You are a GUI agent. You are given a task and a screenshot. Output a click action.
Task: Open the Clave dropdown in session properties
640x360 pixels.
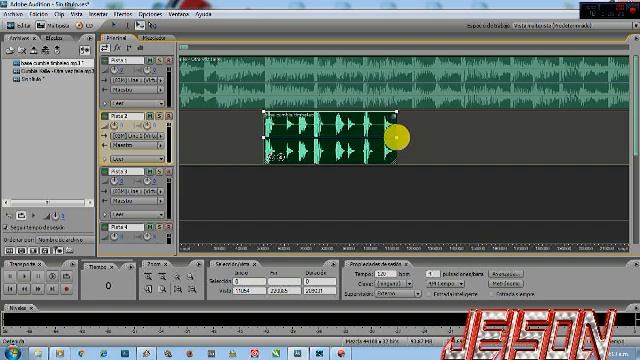tap(394, 284)
